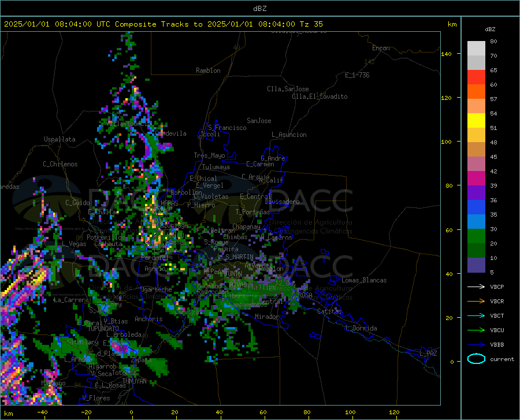The width and height of the screenshot is (520, 420).
Task: Click the Chapanay map label
Action: [x=246, y=226]
